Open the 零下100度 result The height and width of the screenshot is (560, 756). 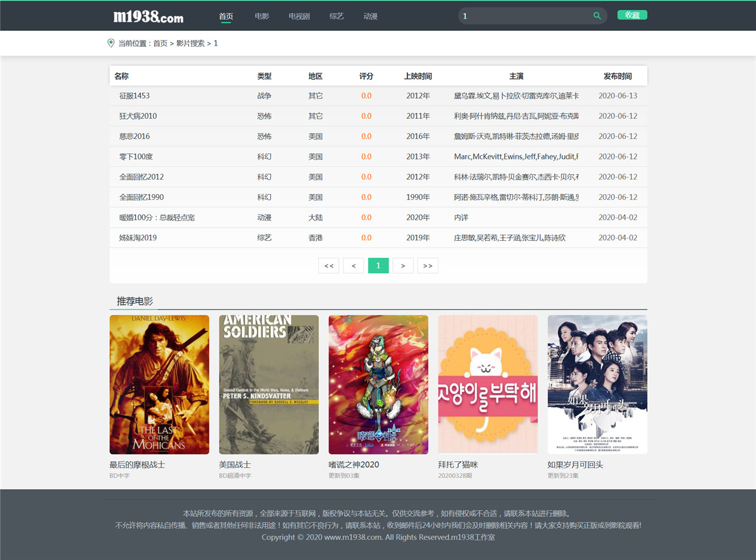(136, 157)
